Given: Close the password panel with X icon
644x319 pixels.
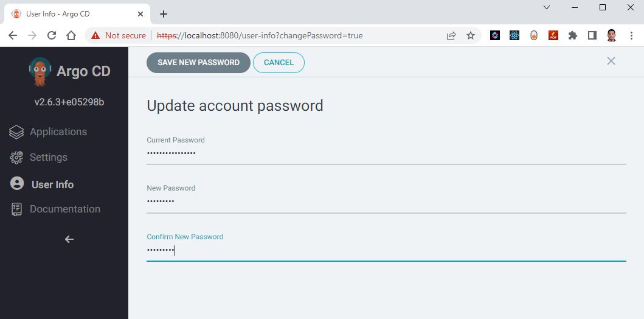Looking at the screenshot, I should (611, 61).
